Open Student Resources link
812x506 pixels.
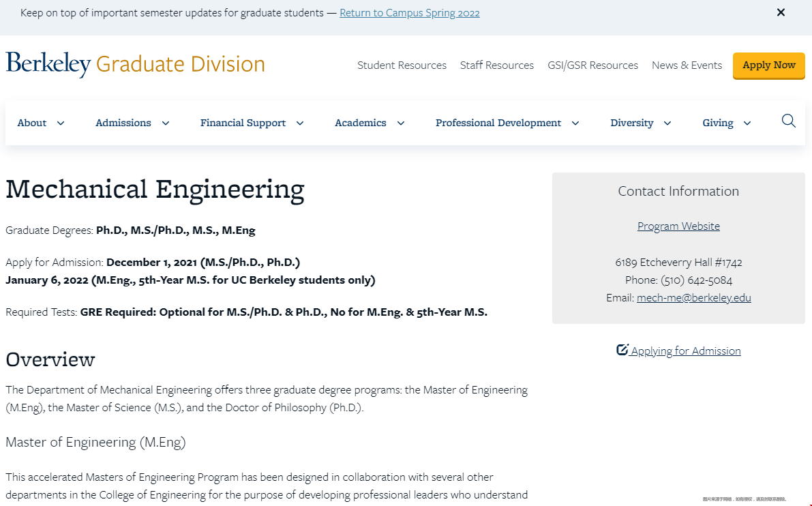coord(402,65)
